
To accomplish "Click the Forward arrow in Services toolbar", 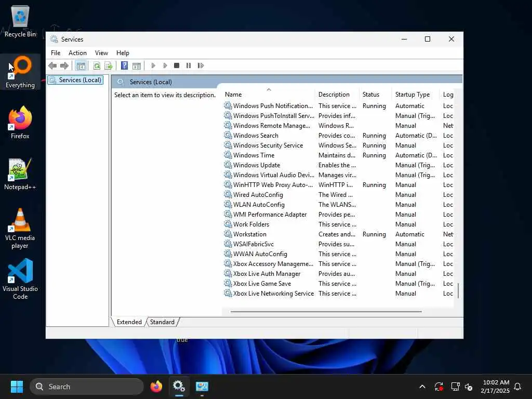I will (64, 65).
